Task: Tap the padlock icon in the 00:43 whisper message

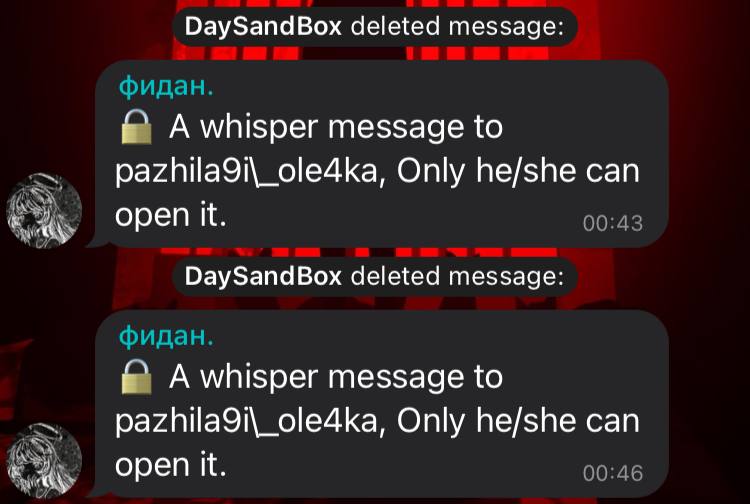Action: pos(136,127)
